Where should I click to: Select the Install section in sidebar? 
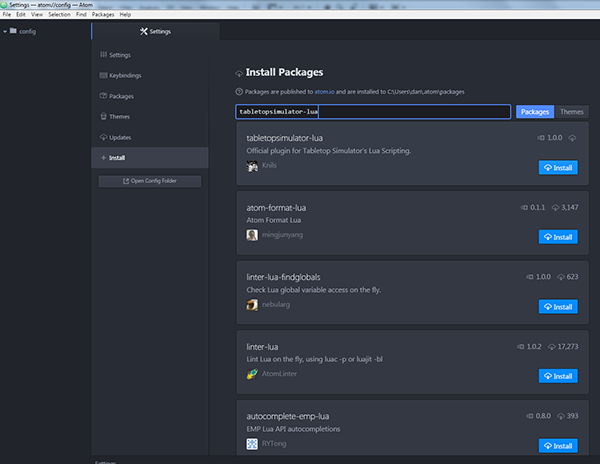[x=150, y=158]
